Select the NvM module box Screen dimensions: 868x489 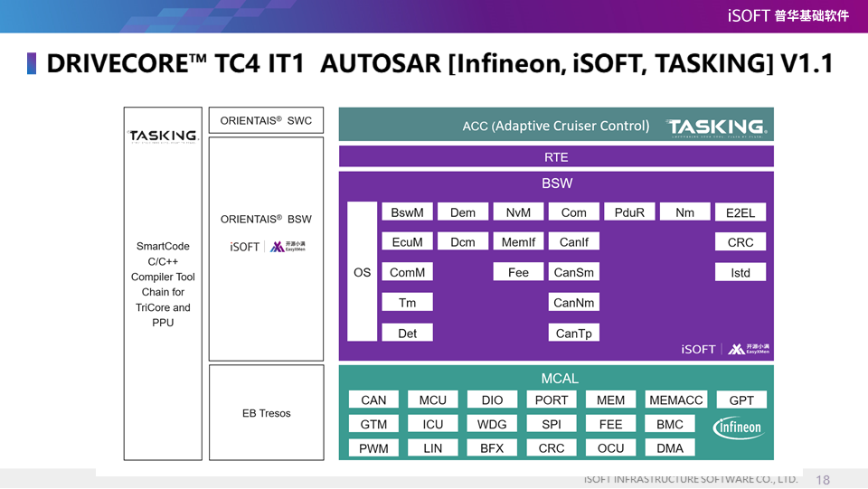(518, 212)
